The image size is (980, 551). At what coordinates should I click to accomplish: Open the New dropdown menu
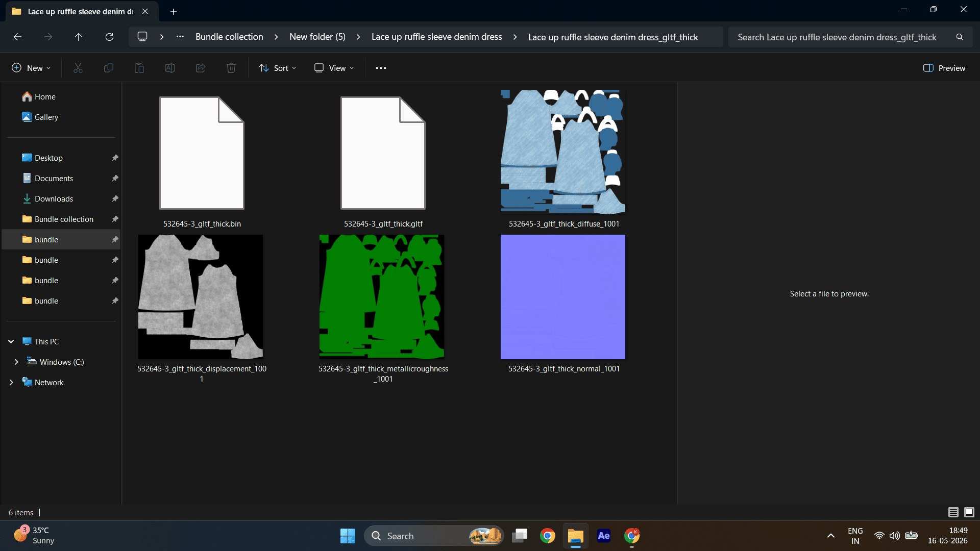point(31,68)
